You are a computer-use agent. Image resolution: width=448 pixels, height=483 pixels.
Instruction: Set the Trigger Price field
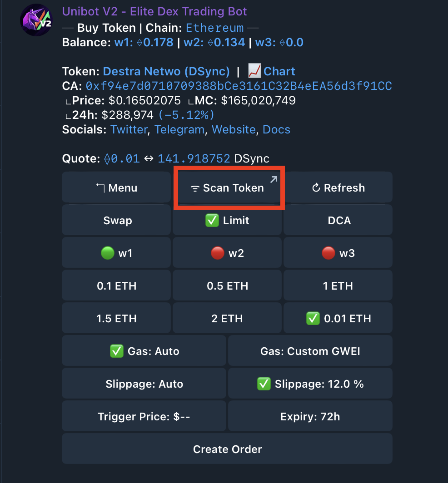pyautogui.click(x=144, y=417)
